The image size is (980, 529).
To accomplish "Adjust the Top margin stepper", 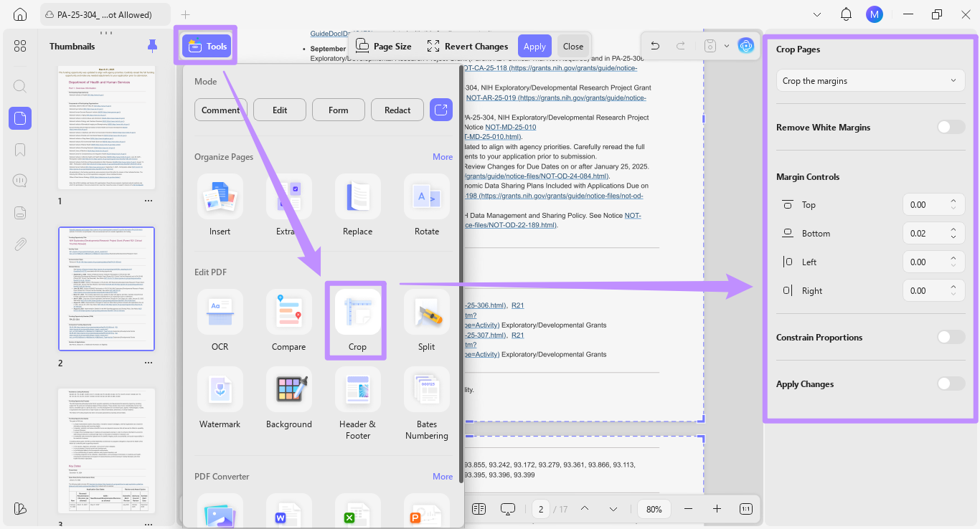I will 953,204.
